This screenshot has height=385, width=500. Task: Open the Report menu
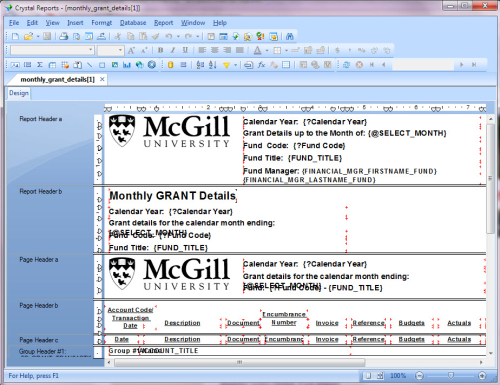(x=163, y=23)
